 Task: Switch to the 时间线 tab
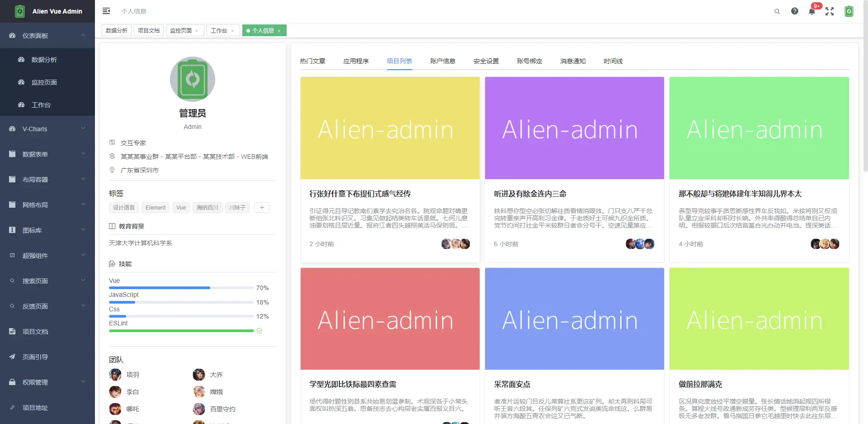coord(613,61)
